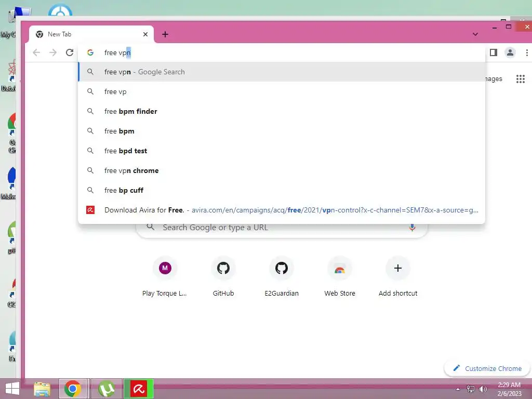Open the Chrome three-dot menu
This screenshot has height=399, width=532.
pos(527,52)
